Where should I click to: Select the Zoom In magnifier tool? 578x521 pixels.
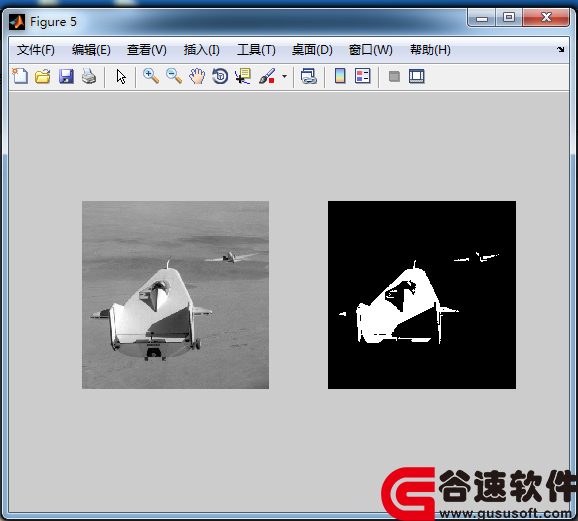pyautogui.click(x=151, y=76)
